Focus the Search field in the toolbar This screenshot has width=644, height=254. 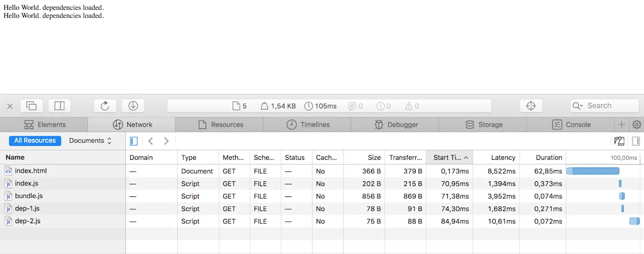pyautogui.click(x=604, y=106)
